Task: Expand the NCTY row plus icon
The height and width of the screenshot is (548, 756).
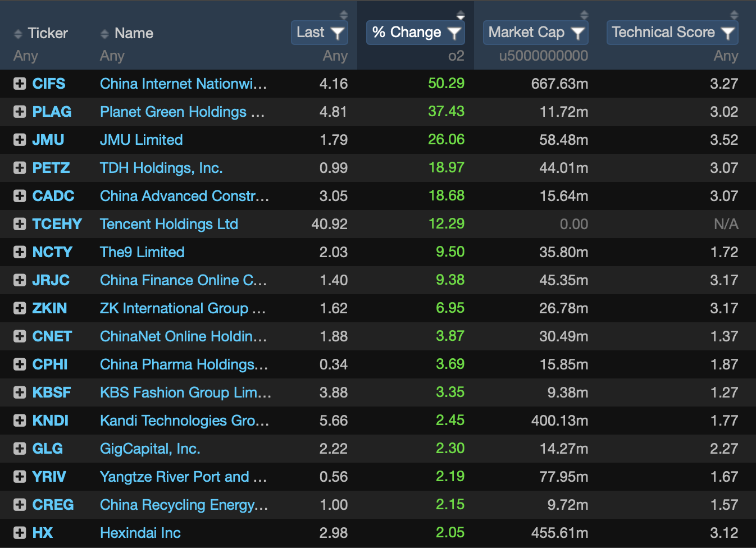Action: 20,252
